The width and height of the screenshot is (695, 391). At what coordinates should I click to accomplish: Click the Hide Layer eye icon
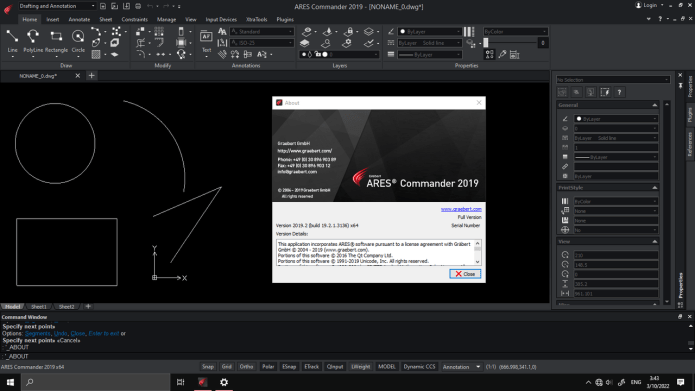[307, 31]
